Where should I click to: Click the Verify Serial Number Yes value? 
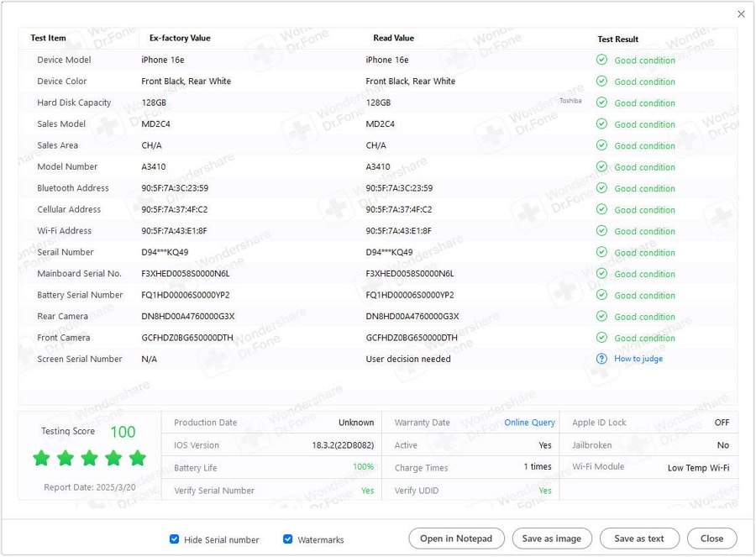tap(367, 491)
